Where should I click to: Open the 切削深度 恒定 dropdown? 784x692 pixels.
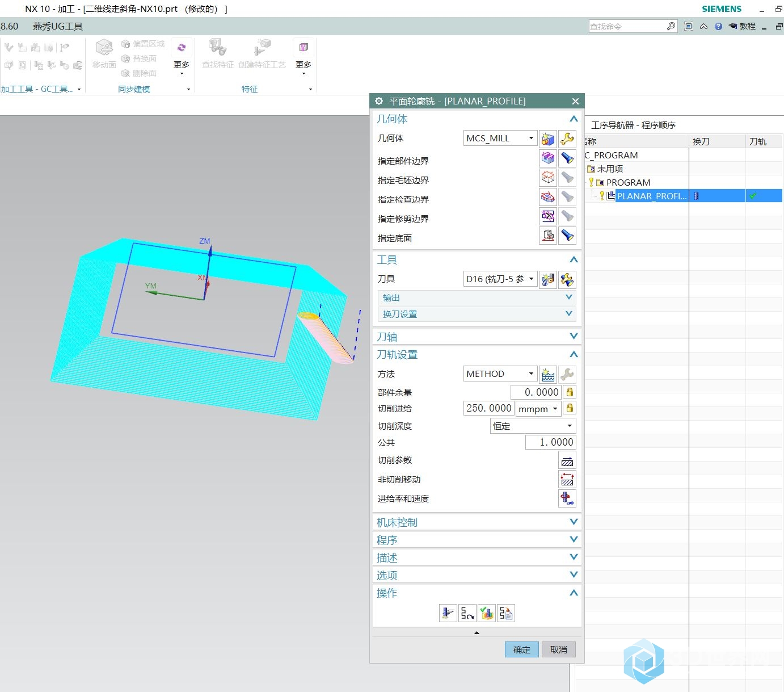(x=533, y=426)
